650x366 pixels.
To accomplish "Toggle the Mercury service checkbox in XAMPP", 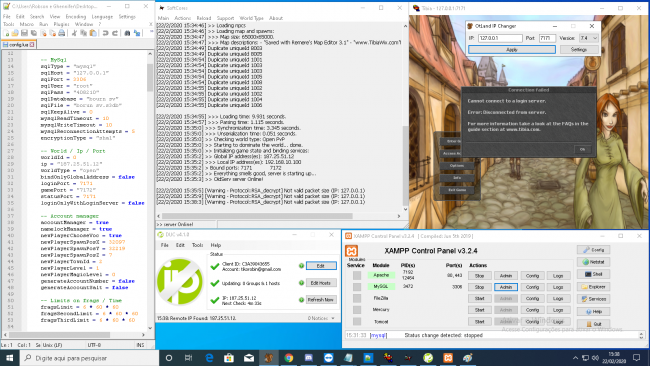I will pyautogui.click(x=357, y=310).
